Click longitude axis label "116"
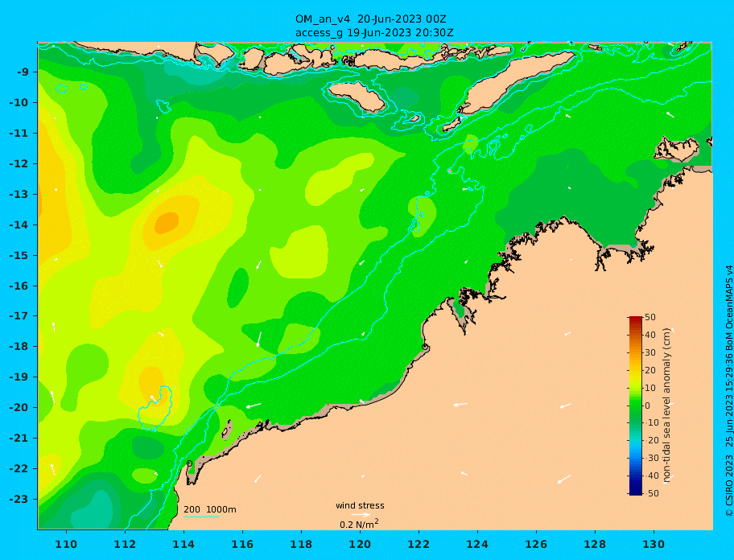This screenshot has width=734, height=560. point(242,544)
